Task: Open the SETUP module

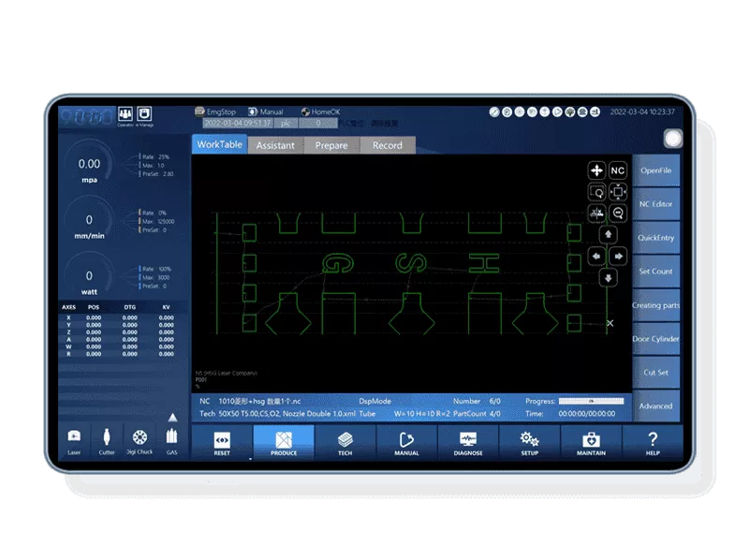Action: pyautogui.click(x=530, y=443)
